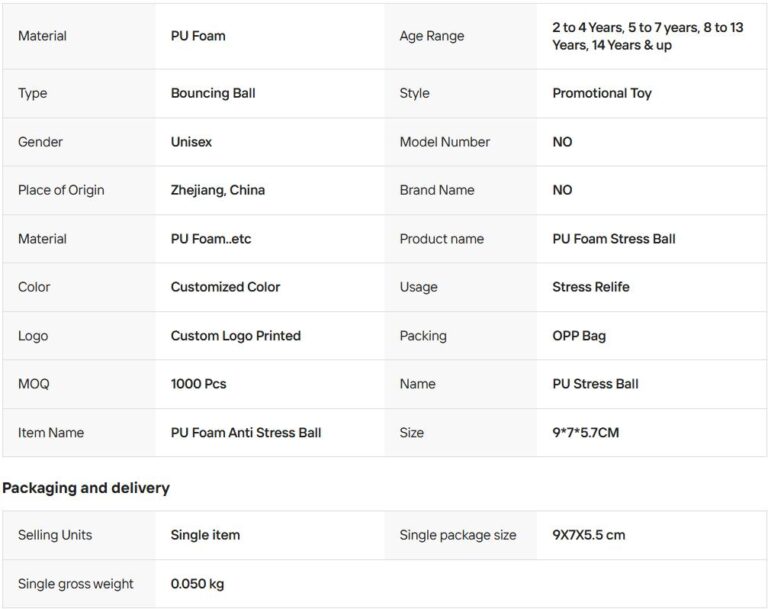
Task: Select the "0.050 kg" gross weight value
Action: pyautogui.click(x=199, y=584)
